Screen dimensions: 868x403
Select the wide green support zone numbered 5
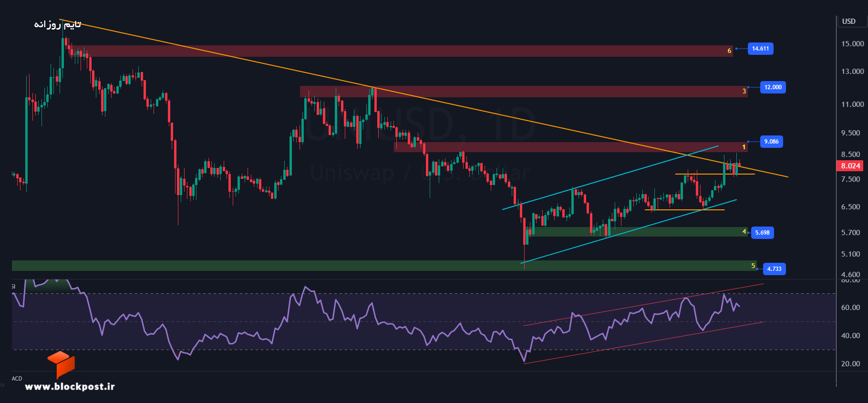click(384, 266)
